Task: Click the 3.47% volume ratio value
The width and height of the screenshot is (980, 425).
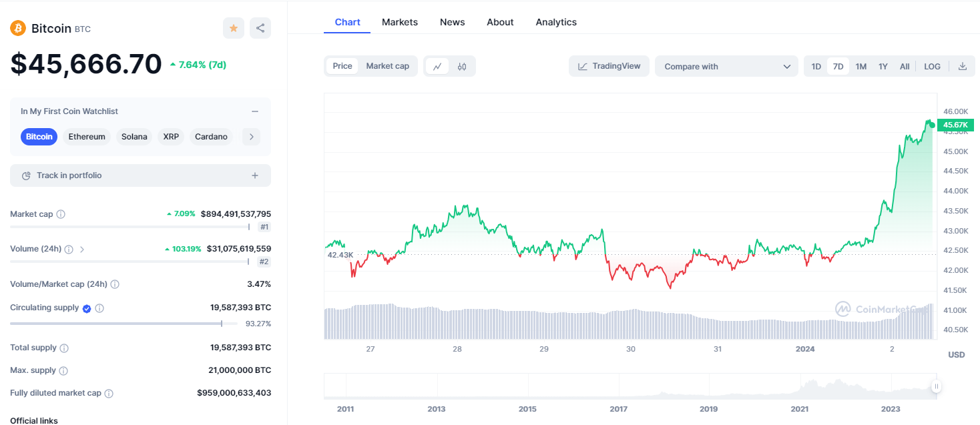Action: tap(259, 284)
